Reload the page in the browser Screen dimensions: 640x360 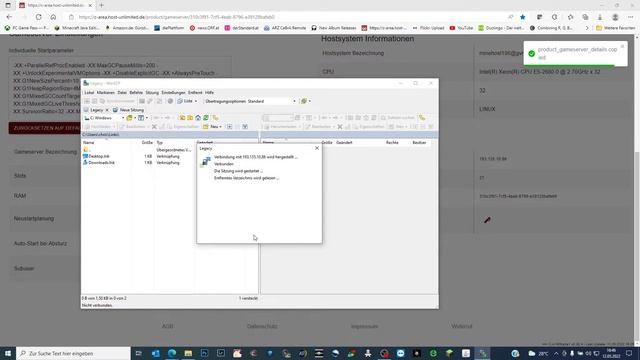click(x=38, y=17)
